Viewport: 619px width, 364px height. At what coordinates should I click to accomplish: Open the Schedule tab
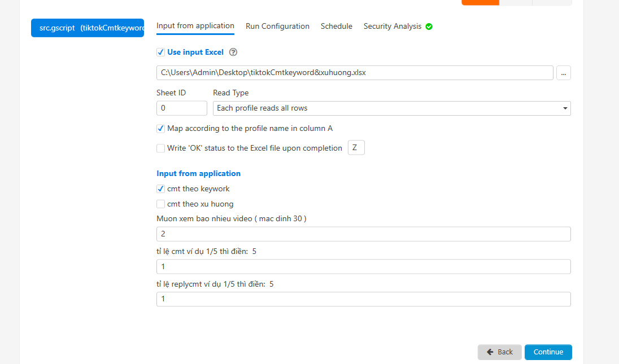(336, 27)
